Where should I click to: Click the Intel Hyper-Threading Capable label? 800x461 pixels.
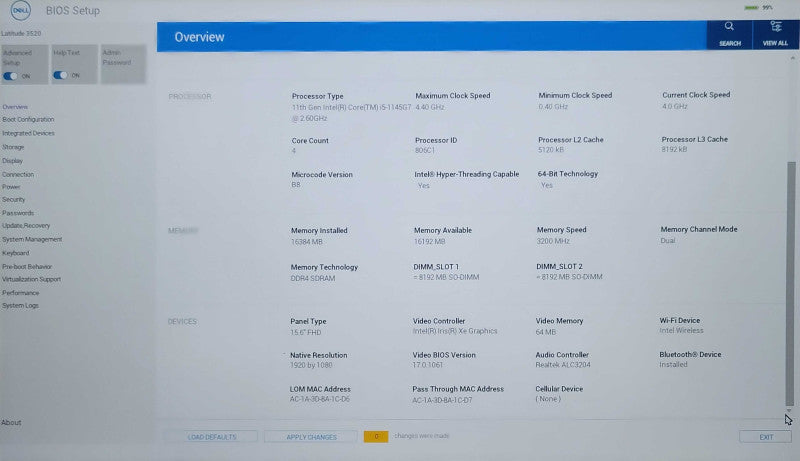[x=467, y=174]
